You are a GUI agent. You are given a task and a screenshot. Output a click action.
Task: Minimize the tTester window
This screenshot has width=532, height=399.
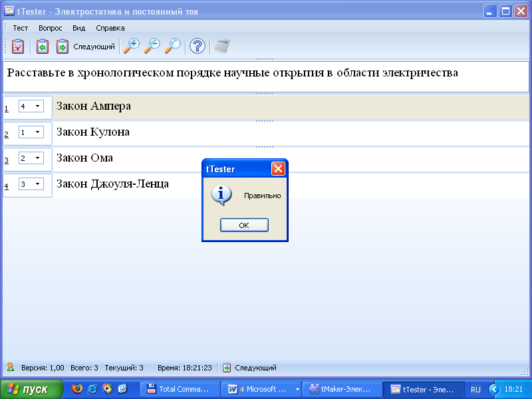coord(489,11)
